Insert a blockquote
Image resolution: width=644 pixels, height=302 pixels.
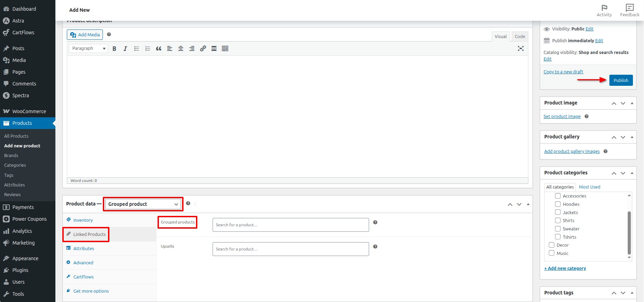coord(159,49)
